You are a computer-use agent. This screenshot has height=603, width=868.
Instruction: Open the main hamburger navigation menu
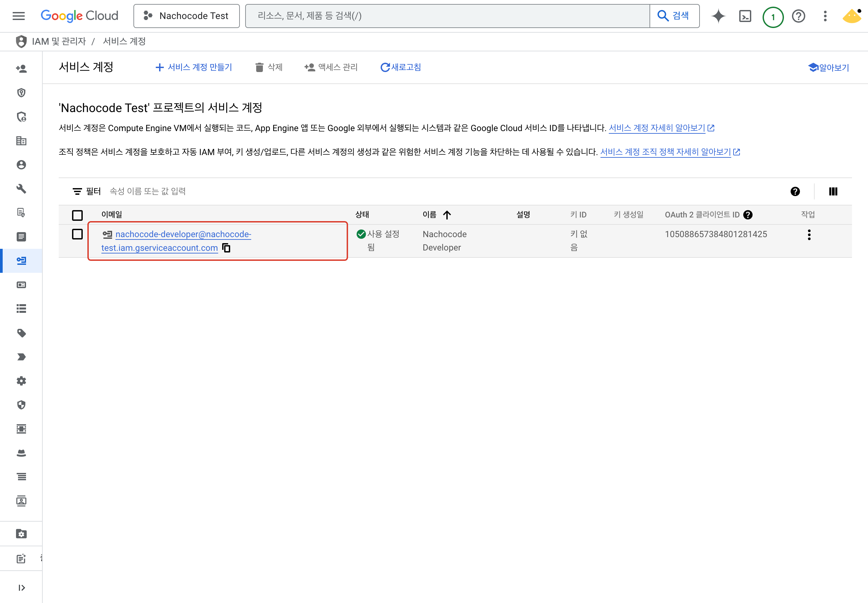click(x=19, y=16)
